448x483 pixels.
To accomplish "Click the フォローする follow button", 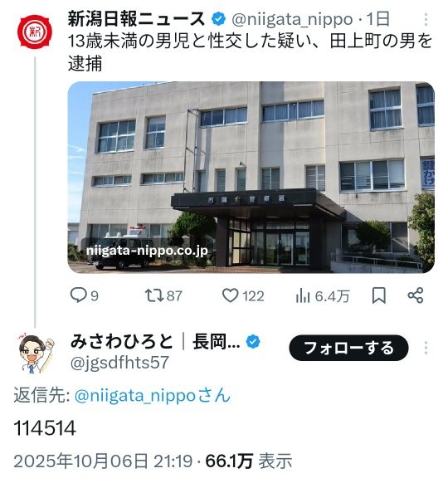I will click(348, 348).
